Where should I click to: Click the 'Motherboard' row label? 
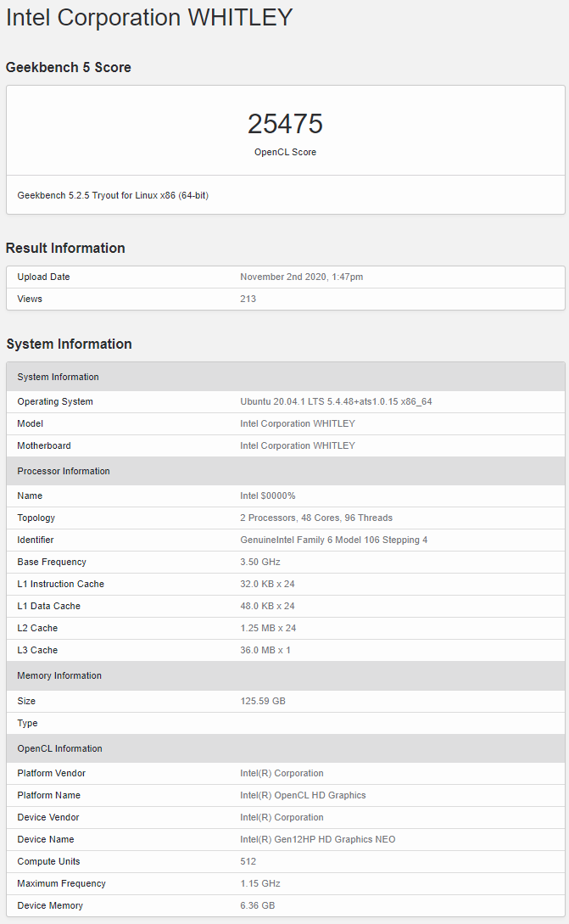[x=44, y=446]
